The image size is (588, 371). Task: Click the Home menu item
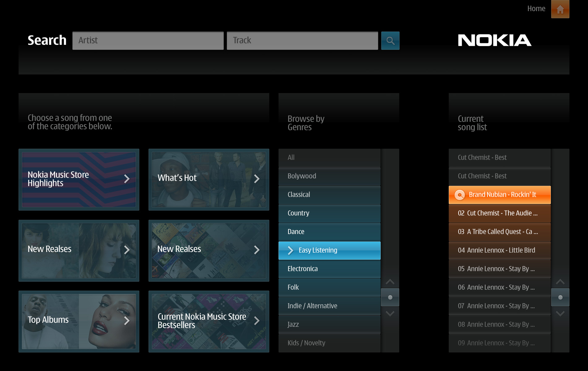[536, 8]
